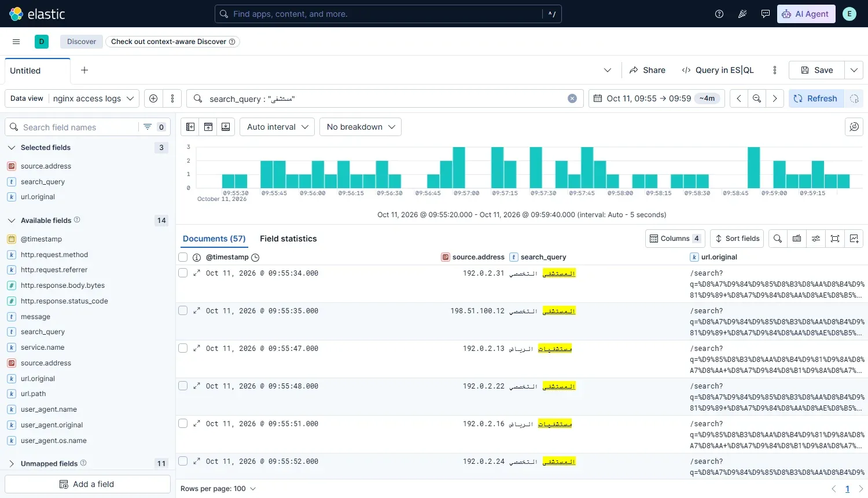Image resolution: width=868 pixels, height=498 pixels.
Task: Click Add a field button
Action: (87, 484)
